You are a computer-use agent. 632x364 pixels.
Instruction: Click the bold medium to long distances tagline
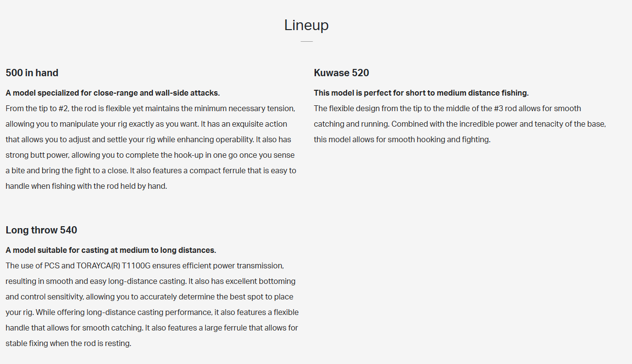coord(111,250)
